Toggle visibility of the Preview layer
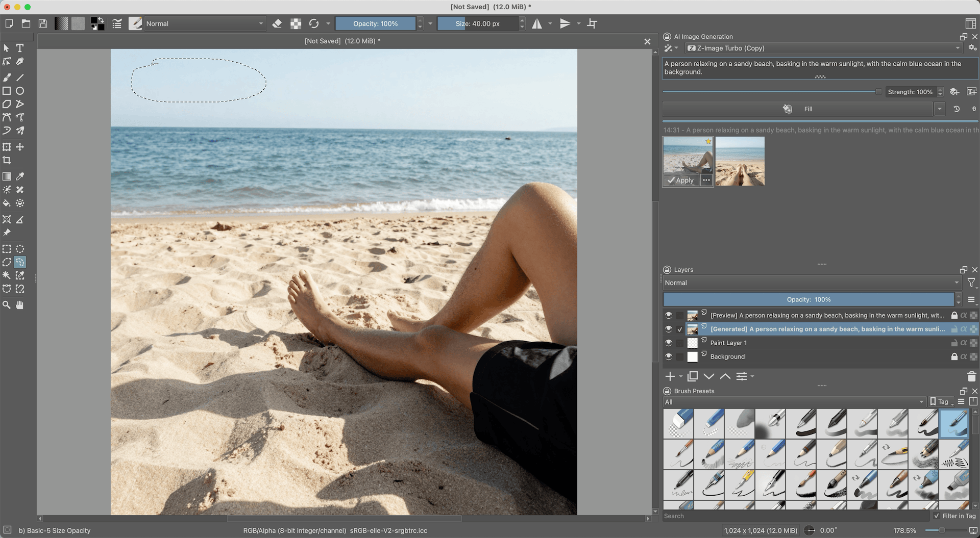The width and height of the screenshot is (980, 538). point(669,315)
